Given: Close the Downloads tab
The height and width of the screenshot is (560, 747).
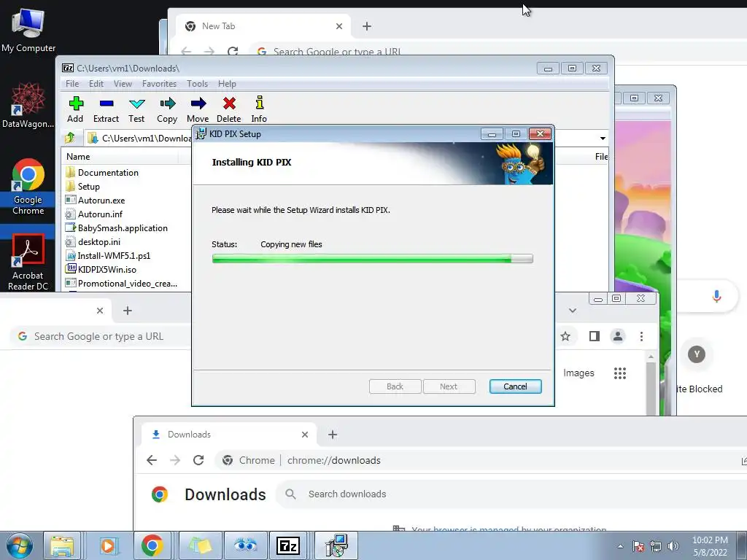Looking at the screenshot, I should (x=305, y=435).
